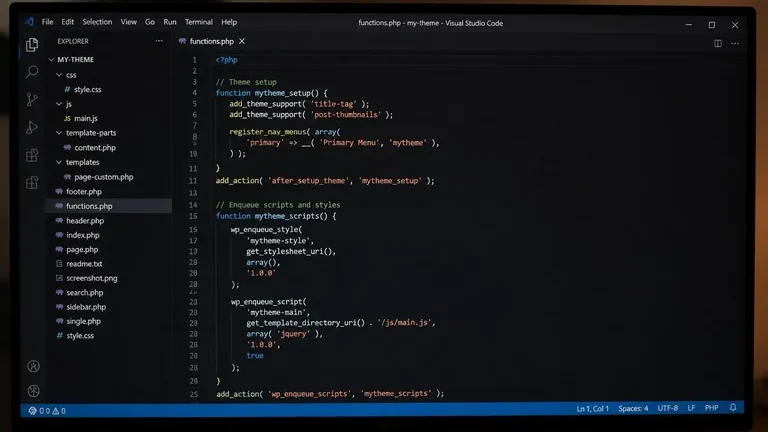Viewport: 768px width, 432px height.
Task: Open header.php in the explorer
Action: 85,220
